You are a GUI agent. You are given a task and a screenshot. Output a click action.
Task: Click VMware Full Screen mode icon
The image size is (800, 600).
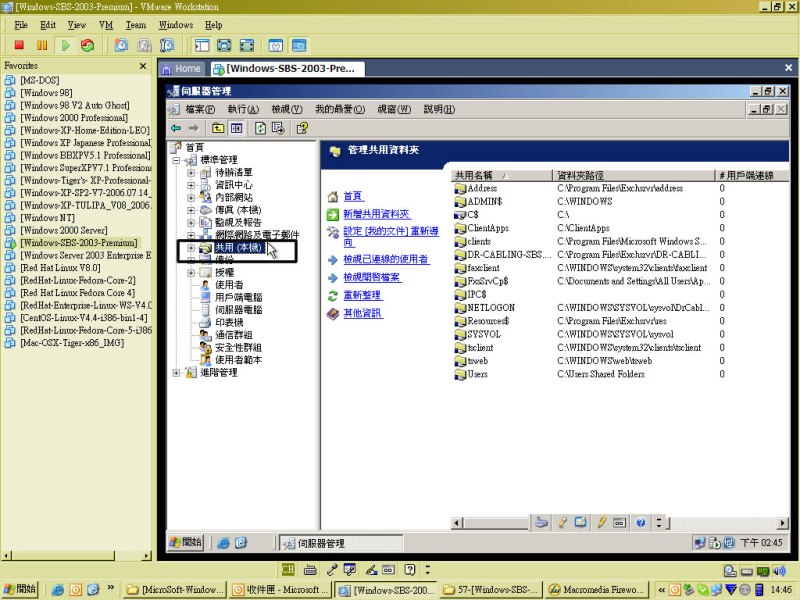pos(246,45)
